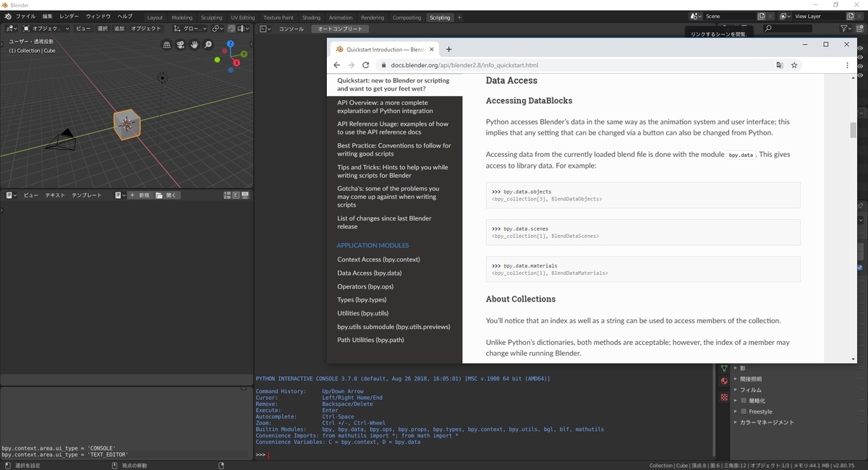Image resolution: width=868 pixels, height=470 pixels.
Task: Toggle syntax highlighting in text editor
Action: point(244,195)
